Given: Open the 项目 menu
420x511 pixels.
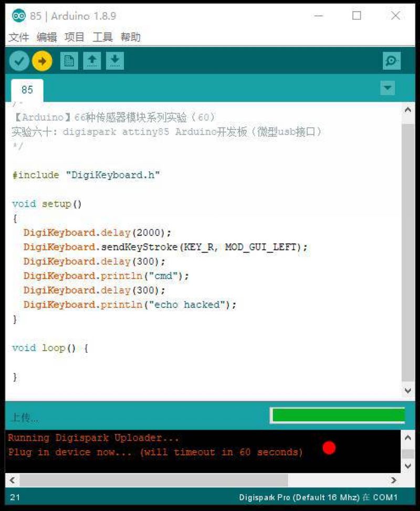Looking at the screenshot, I should coord(75,37).
